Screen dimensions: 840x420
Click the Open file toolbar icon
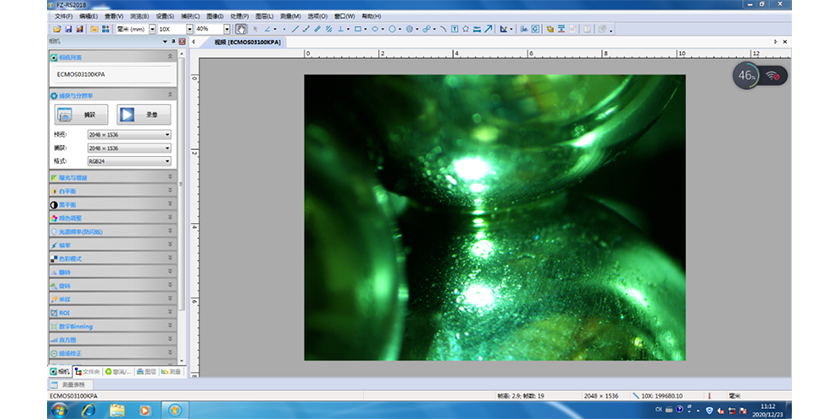[x=57, y=29]
